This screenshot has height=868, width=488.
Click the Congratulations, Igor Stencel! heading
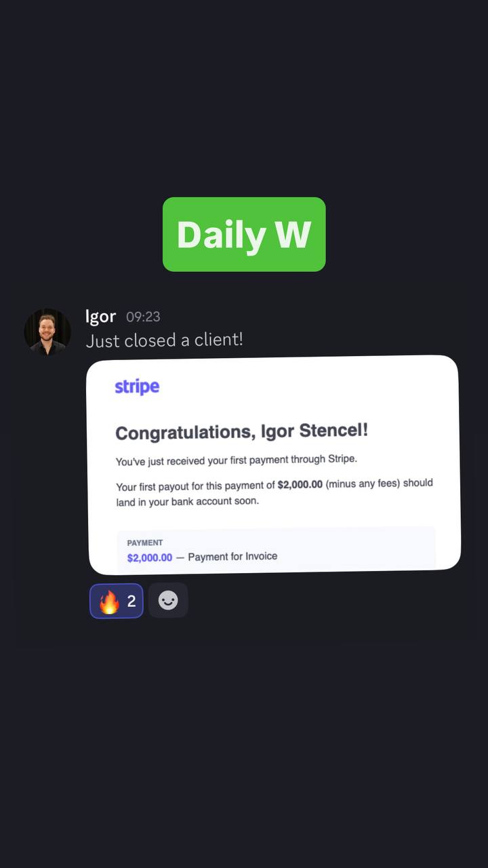point(241,432)
